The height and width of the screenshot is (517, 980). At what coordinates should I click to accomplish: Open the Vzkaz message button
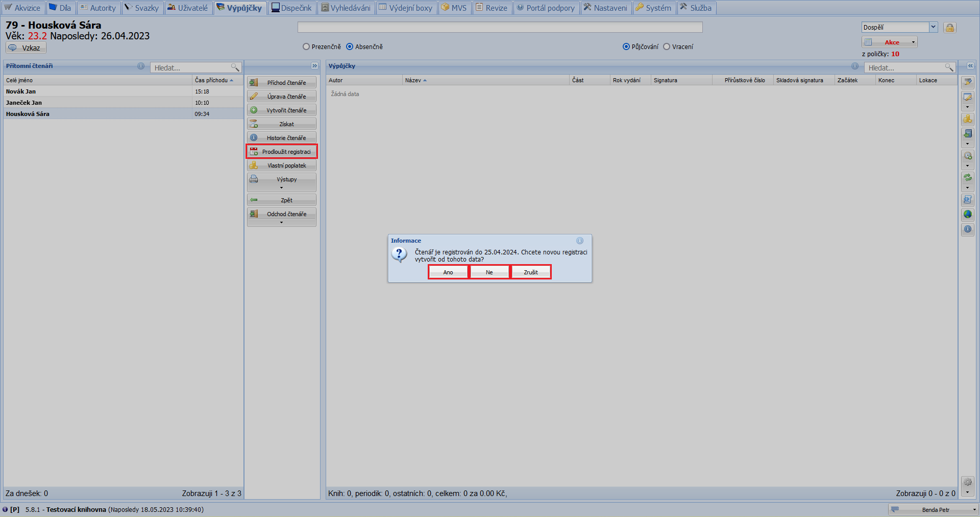pyautogui.click(x=26, y=48)
